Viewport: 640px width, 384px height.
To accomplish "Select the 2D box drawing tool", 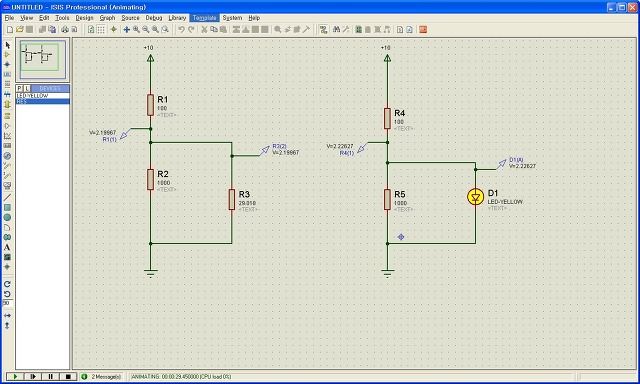I will (x=7, y=208).
